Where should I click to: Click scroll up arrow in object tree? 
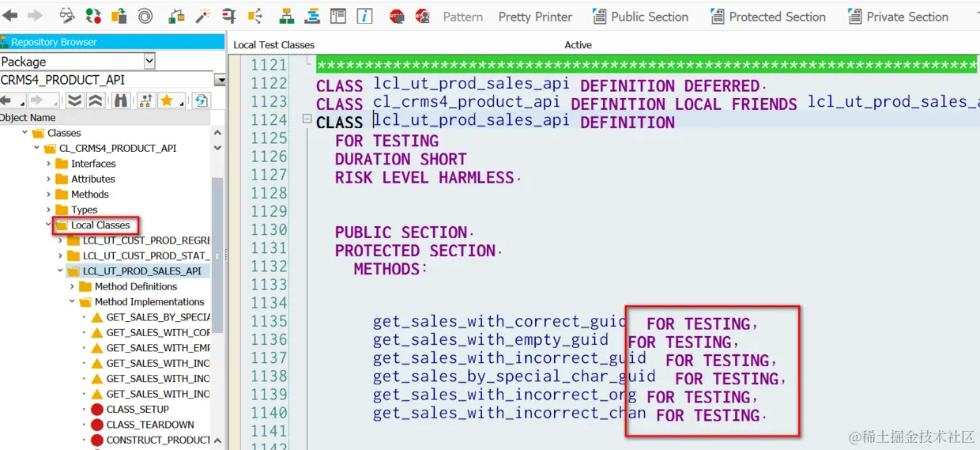217,133
